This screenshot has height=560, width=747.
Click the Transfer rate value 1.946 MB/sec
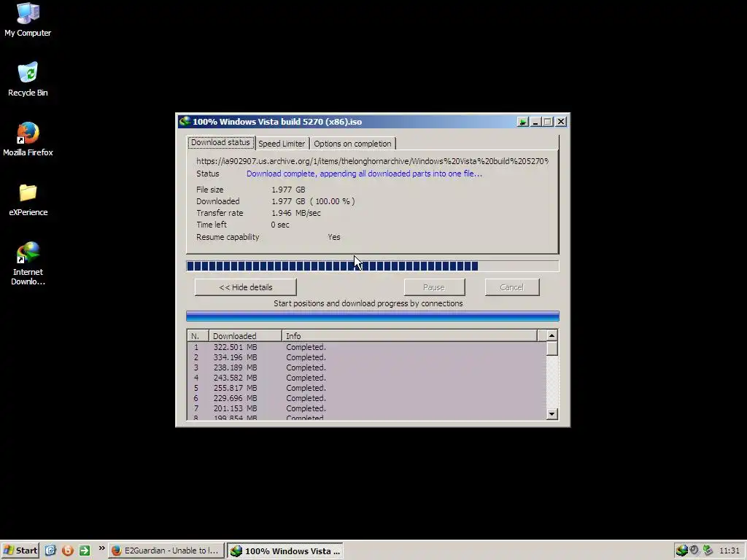click(x=296, y=213)
